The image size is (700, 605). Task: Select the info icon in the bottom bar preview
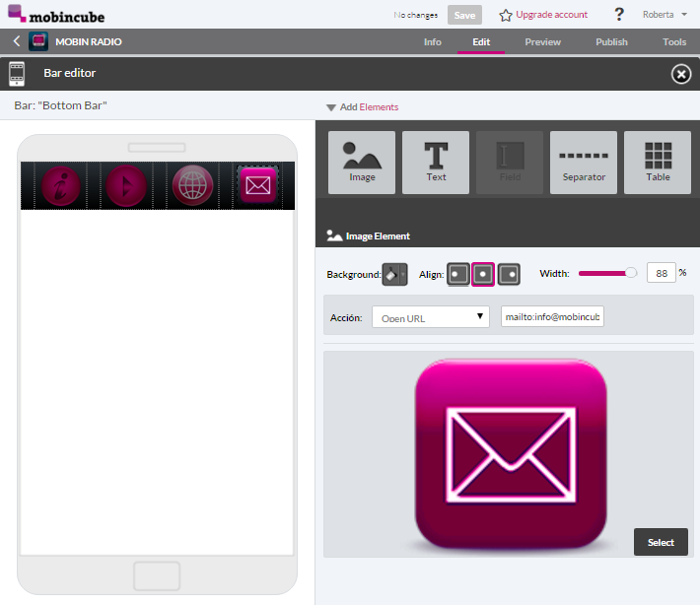click(61, 185)
